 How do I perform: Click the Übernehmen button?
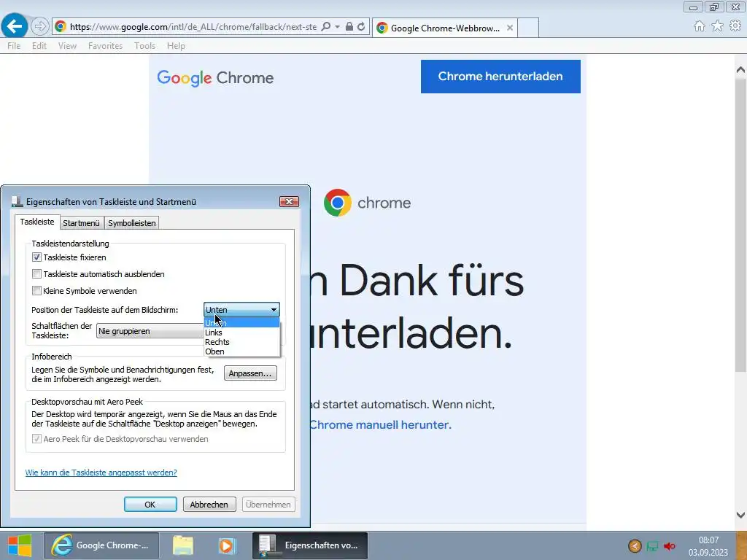click(x=268, y=505)
